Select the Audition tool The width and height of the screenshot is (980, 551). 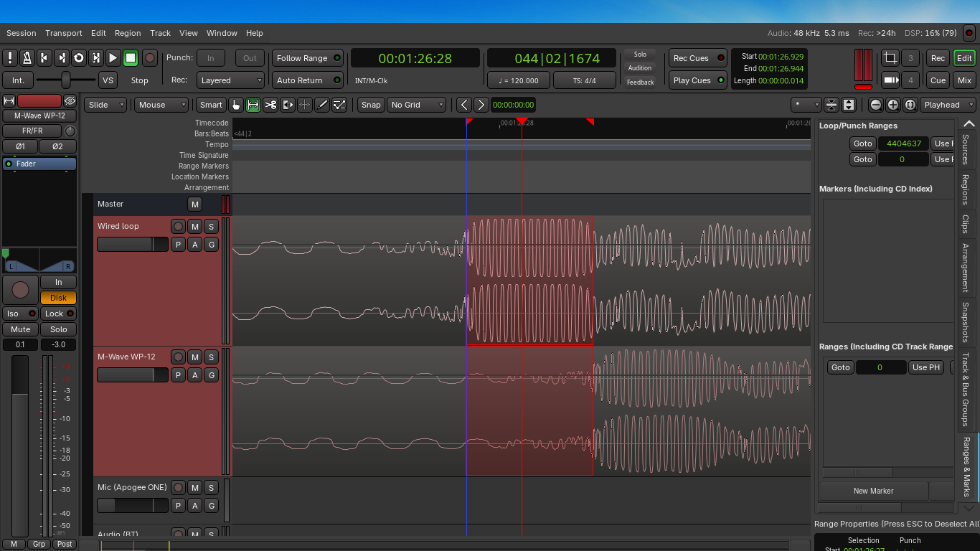[x=288, y=105]
